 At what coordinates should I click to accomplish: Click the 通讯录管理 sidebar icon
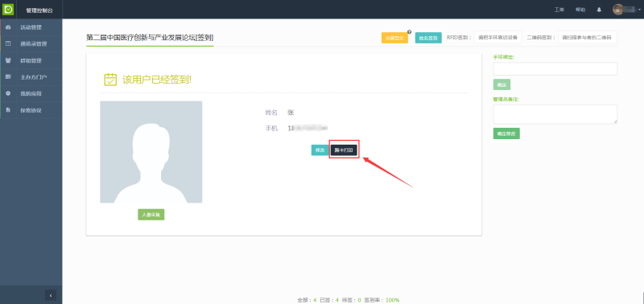(8, 44)
